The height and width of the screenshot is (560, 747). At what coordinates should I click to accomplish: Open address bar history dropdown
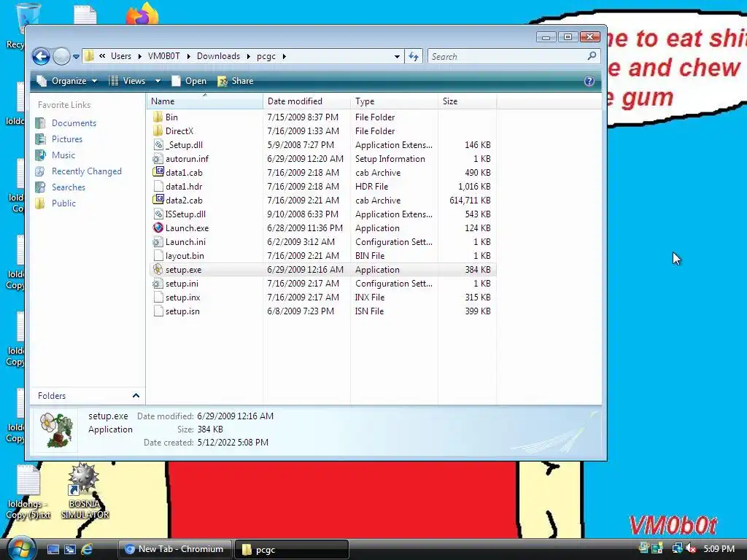coord(397,57)
